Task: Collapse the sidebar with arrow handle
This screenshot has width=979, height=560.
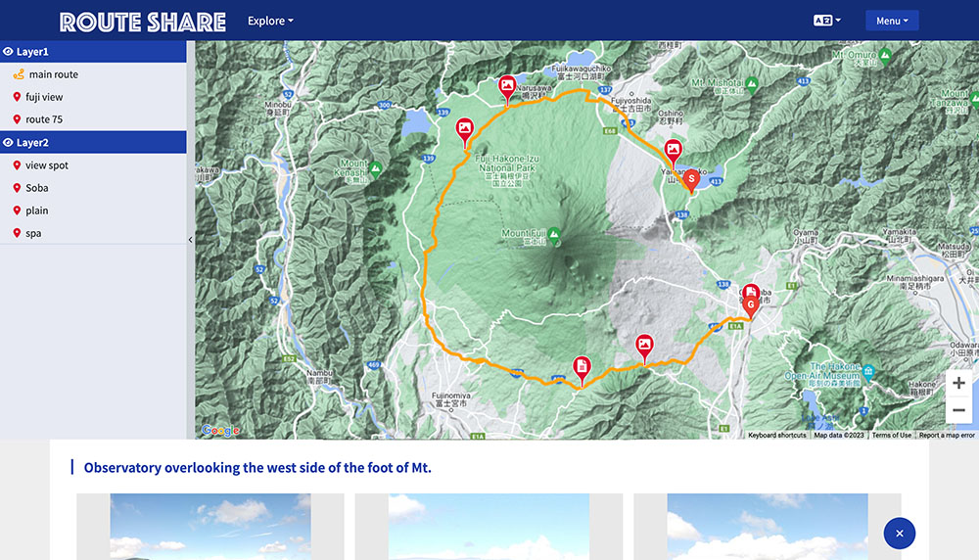Action: coord(191,240)
